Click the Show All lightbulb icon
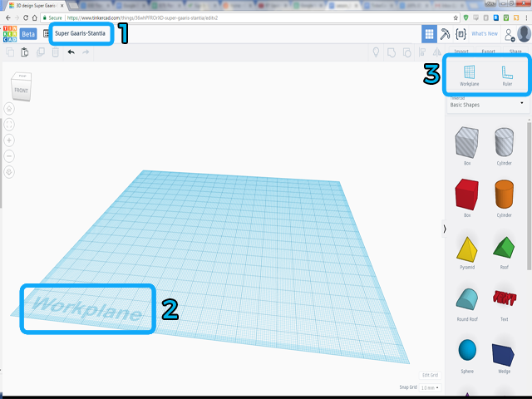The width and height of the screenshot is (532, 399). [x=376, y=52]
